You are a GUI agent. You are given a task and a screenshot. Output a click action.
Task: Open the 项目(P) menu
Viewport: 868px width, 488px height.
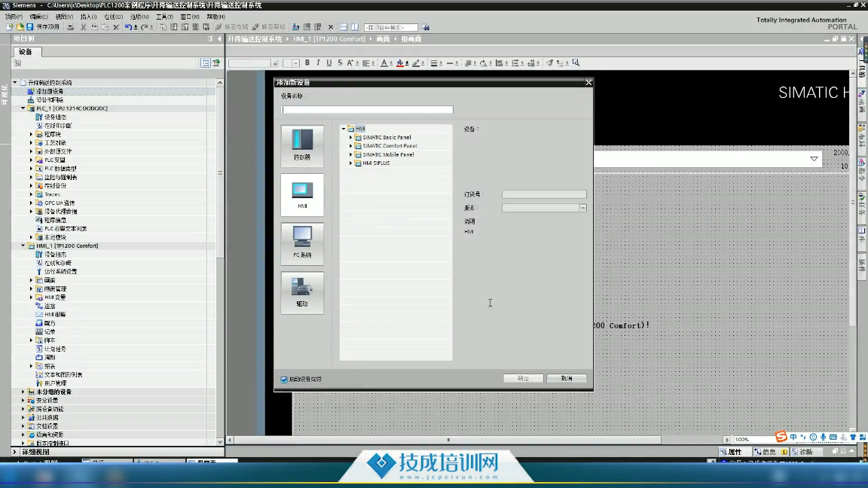click(x=14, y=17)
